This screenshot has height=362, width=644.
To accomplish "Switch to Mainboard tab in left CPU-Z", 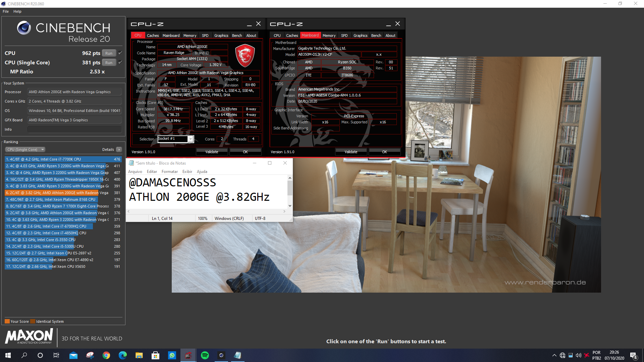I will click(x=171, y=36).
